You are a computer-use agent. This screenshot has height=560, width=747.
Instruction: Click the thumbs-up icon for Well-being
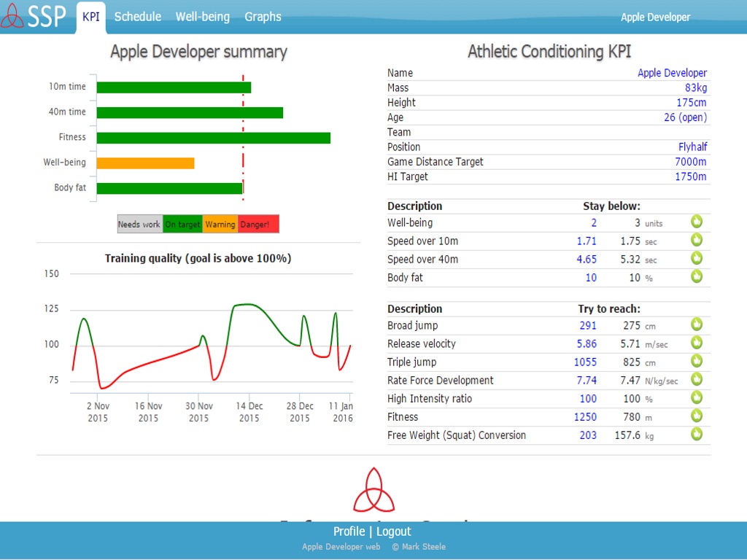[x=697, y=222]
